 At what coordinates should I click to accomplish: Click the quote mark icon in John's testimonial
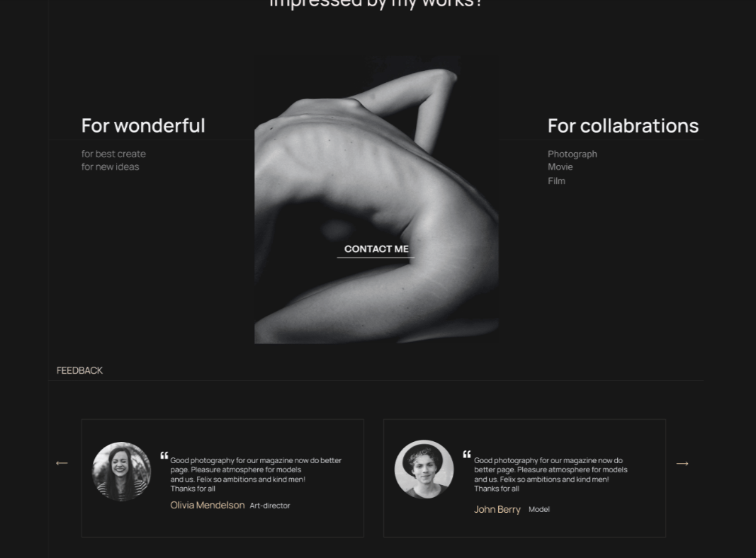pos(467,455)
